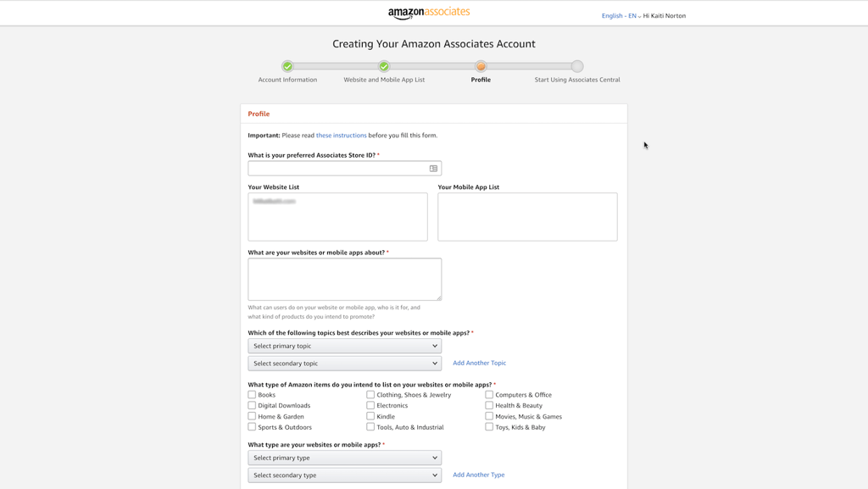Check the Books checkbox

click(252, 395)
